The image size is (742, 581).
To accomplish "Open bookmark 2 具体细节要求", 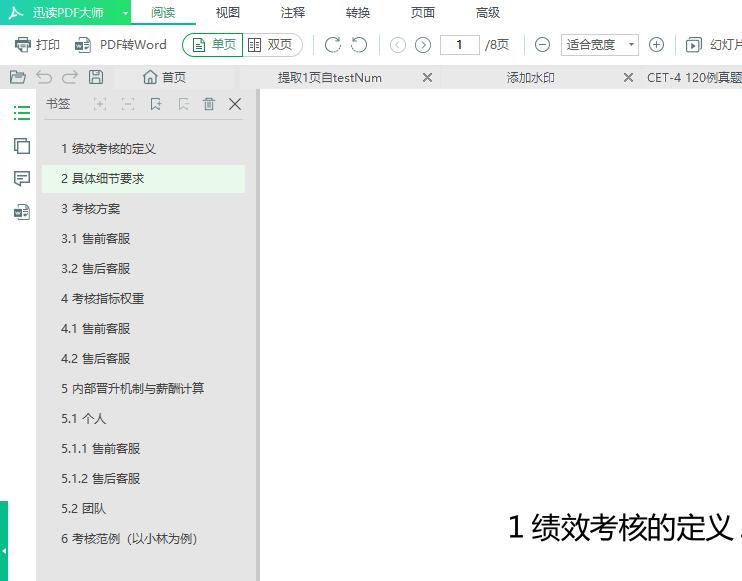I will tap(143, 179).
